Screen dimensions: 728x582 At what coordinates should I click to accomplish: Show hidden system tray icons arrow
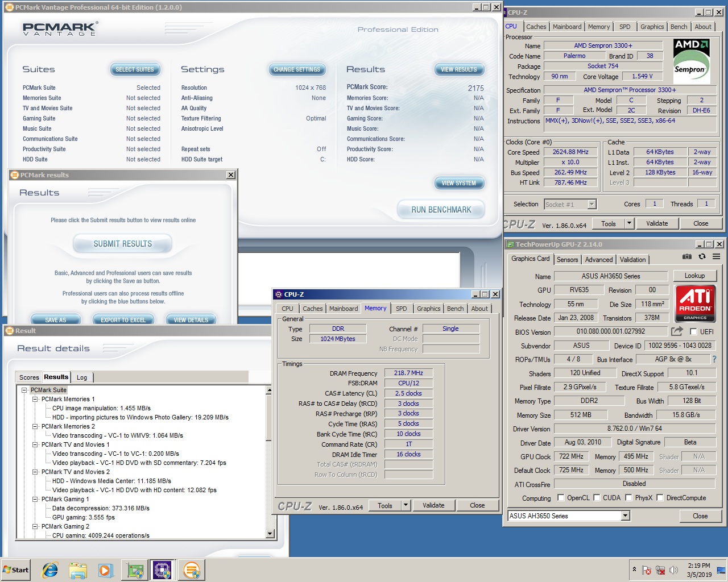[x=634, y=569]
